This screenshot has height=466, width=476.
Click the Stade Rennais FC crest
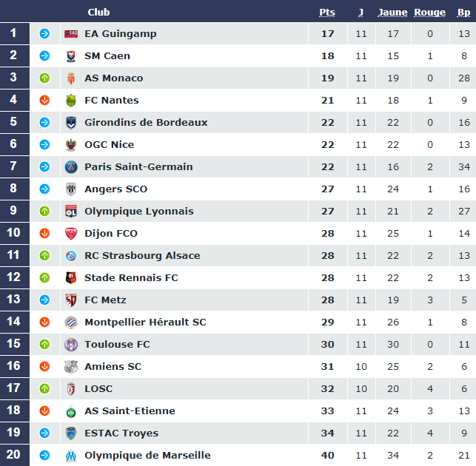tap(71, 278)
